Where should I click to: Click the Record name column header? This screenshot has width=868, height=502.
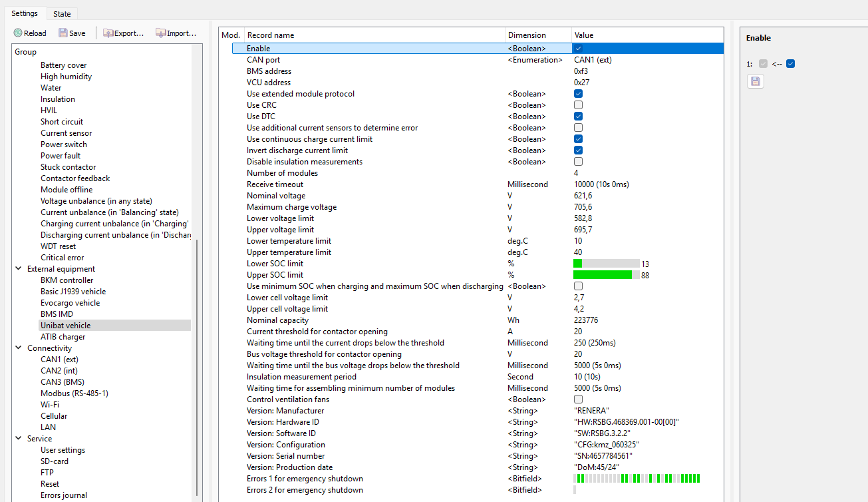(x=374, y=35)
